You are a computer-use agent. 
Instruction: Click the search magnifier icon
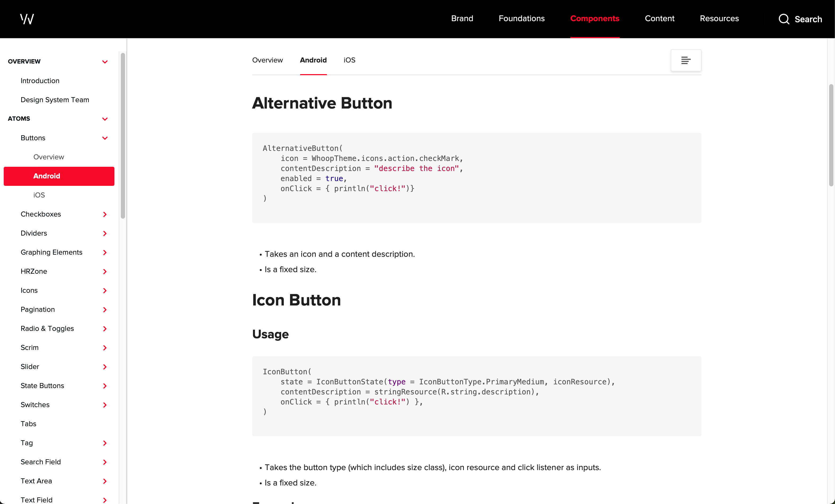coord(784,19)
